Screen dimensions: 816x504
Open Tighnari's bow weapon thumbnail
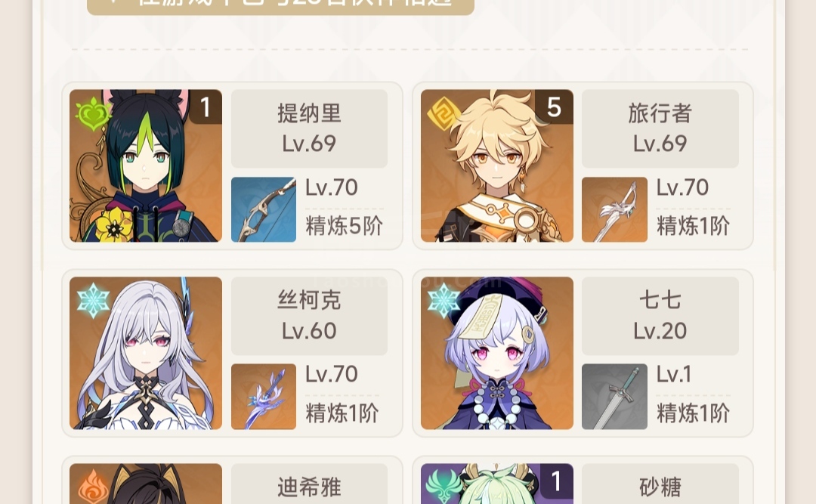pos(264,209)
